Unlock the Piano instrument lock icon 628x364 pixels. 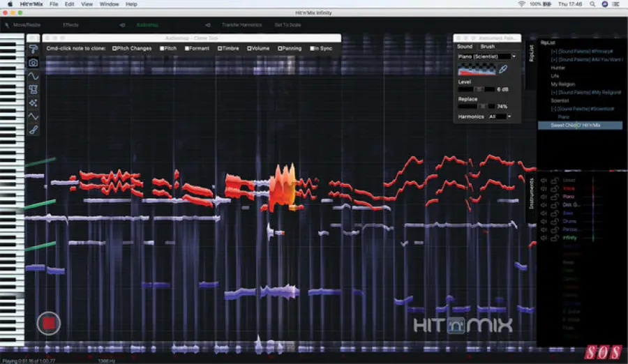(555, 196)
